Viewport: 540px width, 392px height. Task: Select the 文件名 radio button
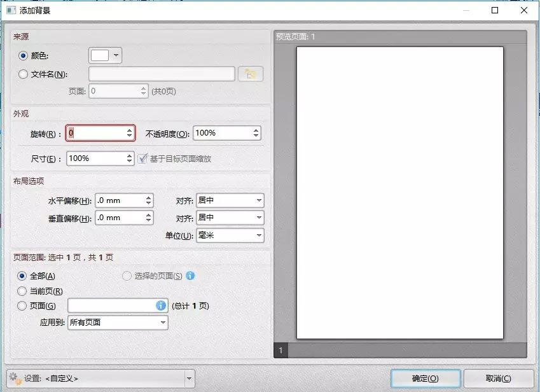pyautogui.click(x=23, y=74)
